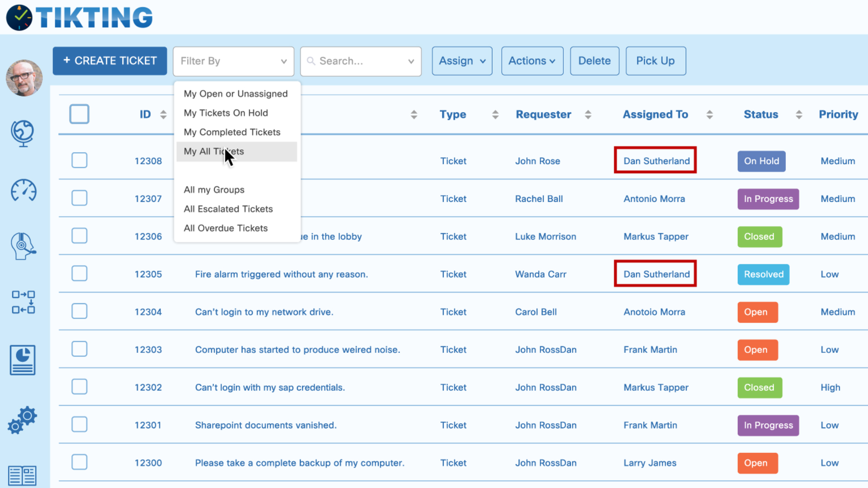Click the Create Ticket button
868x488 pixels.
coord(109,61)
